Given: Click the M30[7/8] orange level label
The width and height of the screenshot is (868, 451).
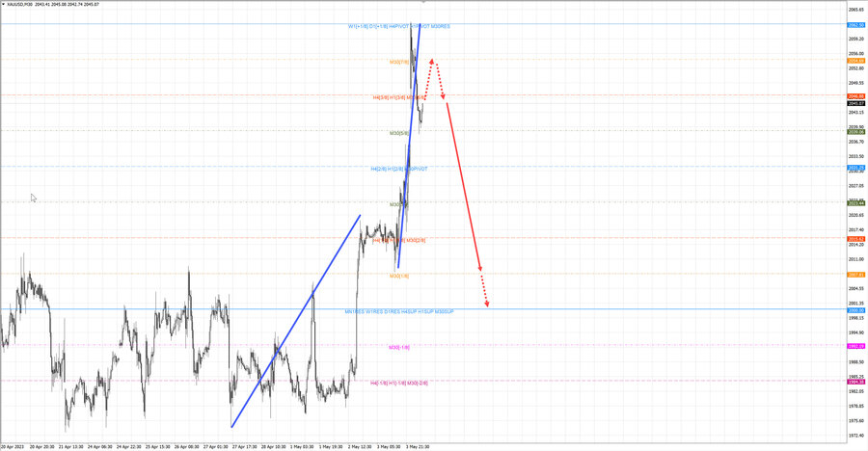Looking at the screenshot, I should tap(399, 63).
